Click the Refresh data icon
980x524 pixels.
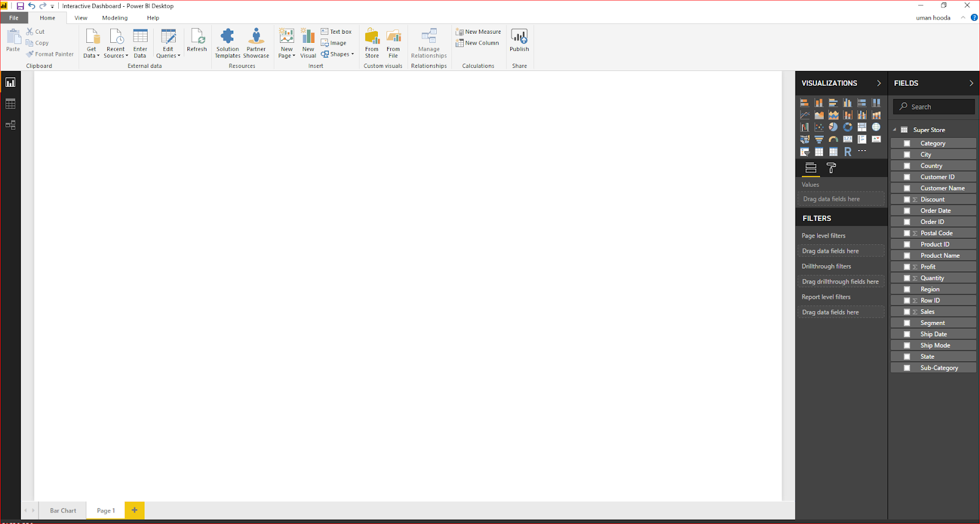point(197,40)
